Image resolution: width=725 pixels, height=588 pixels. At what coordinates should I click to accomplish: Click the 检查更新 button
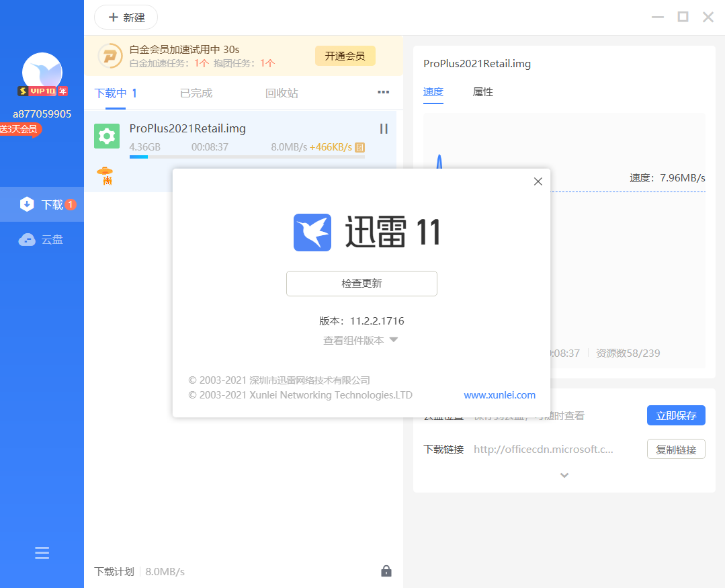[361, 284]
